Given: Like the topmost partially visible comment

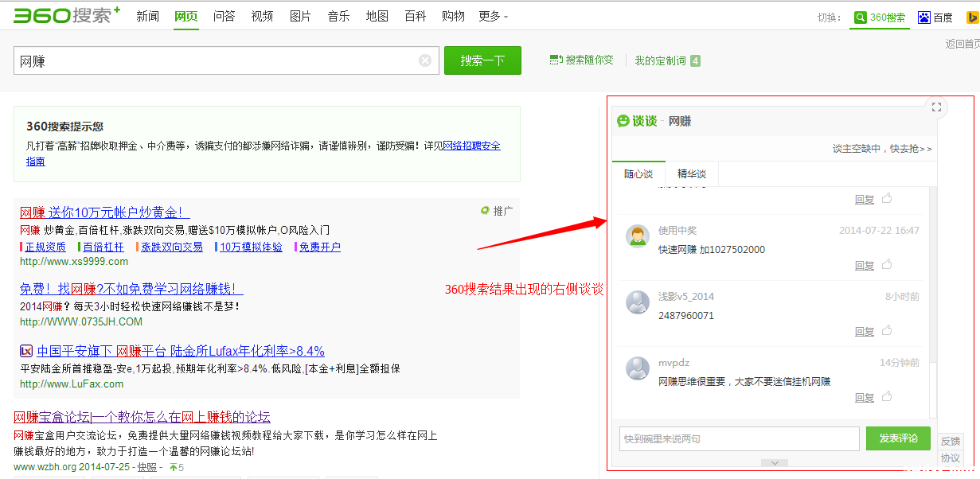Looking at the screenshot, I should point(886,199).
